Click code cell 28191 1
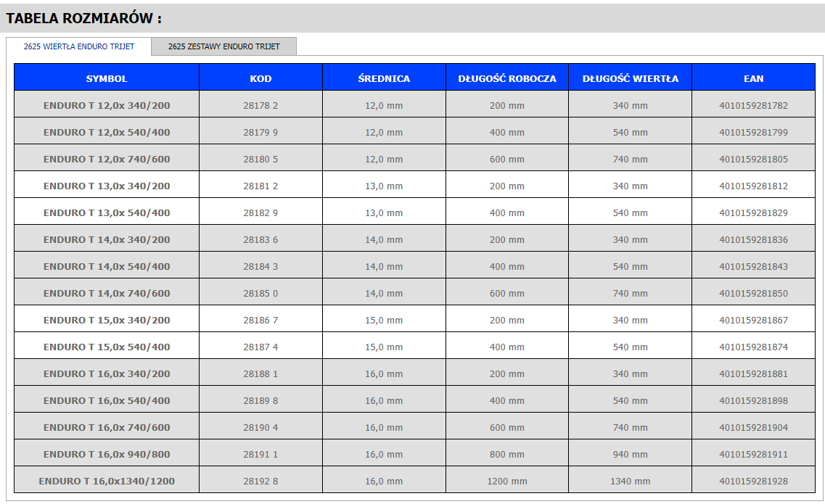 [x=260, y=454]
